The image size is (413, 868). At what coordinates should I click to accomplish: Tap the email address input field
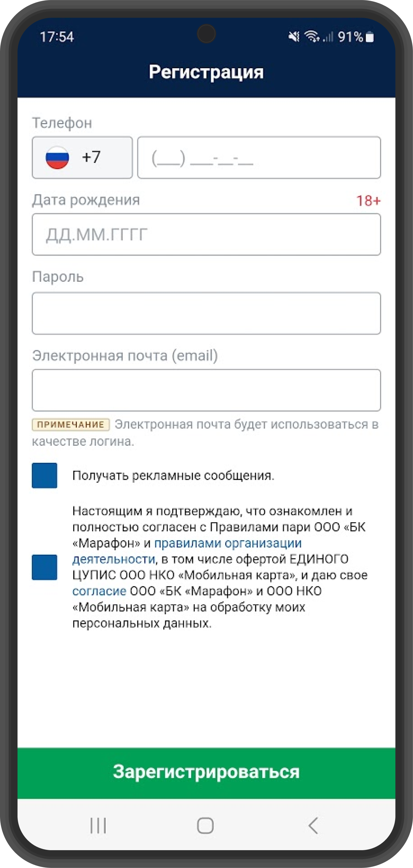pyautogui.click(x=206, y=390)
